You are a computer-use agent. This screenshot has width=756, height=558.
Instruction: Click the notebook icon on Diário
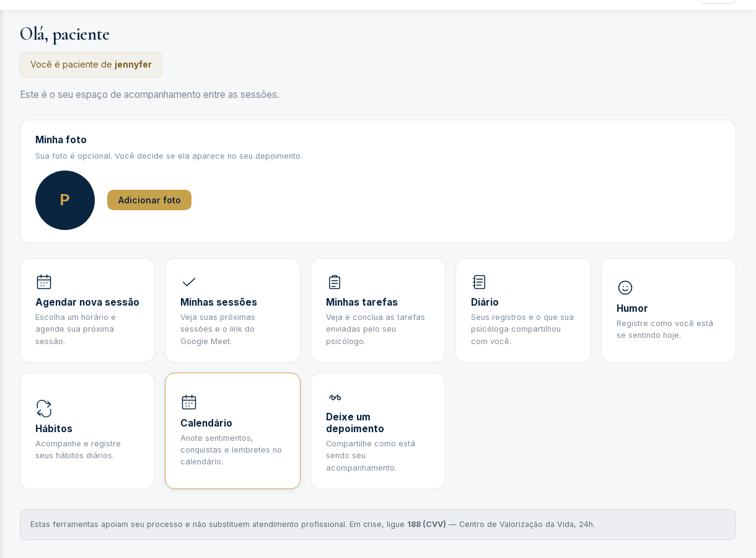479,282
